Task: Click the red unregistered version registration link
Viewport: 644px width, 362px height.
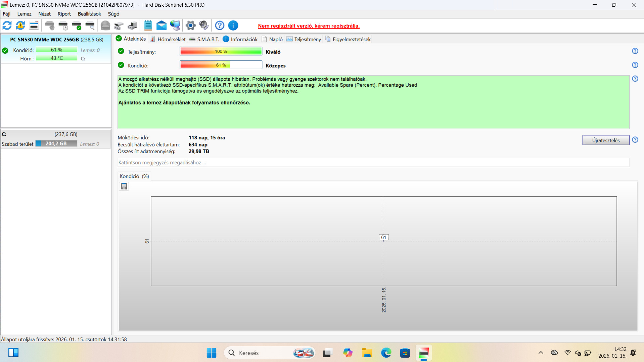Action: 309,26
